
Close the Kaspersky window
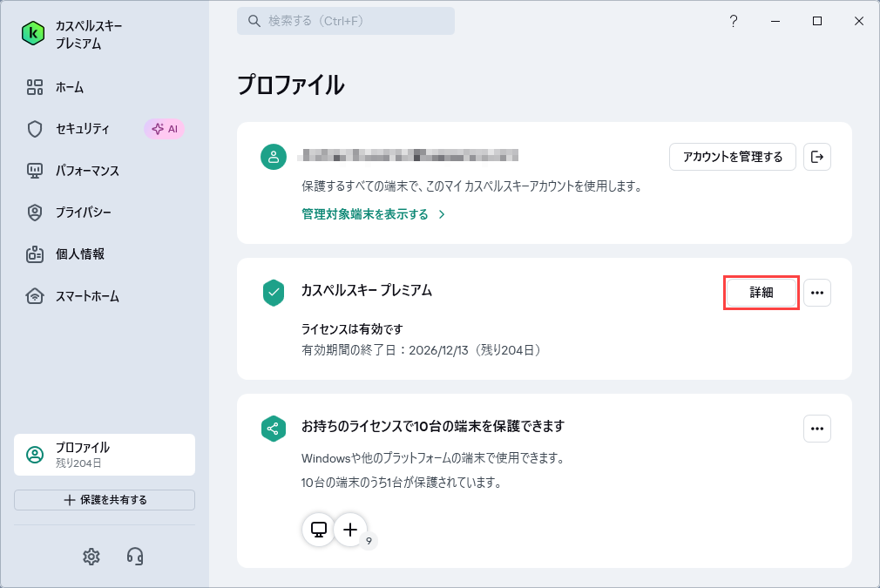click(859, 21)
